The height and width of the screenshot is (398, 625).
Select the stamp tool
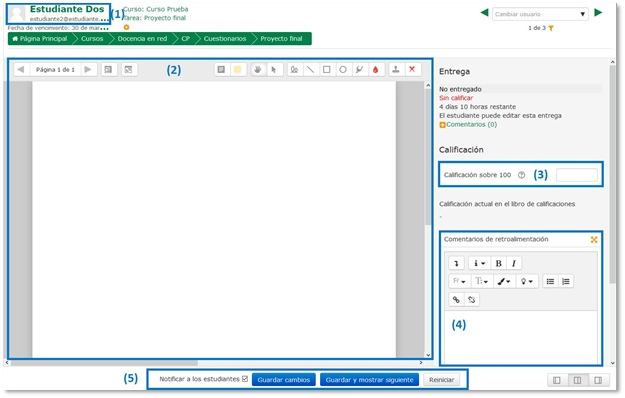[396, 70]
